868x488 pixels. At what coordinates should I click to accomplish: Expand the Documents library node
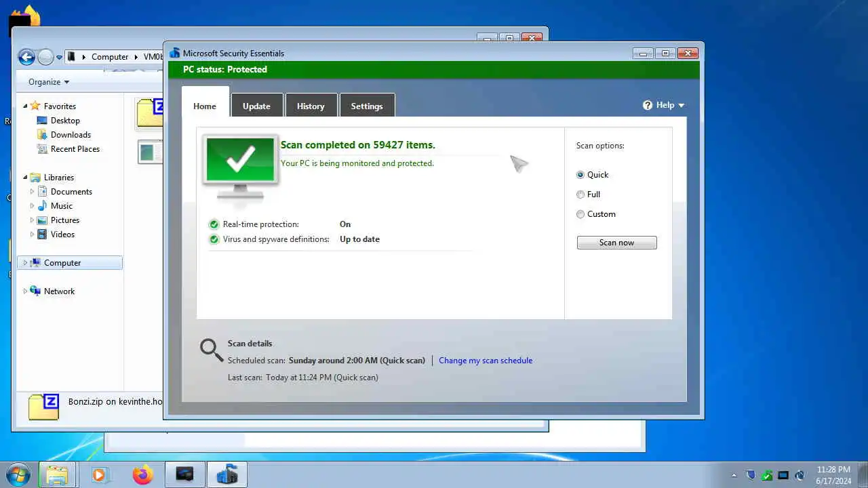(32, 192)
